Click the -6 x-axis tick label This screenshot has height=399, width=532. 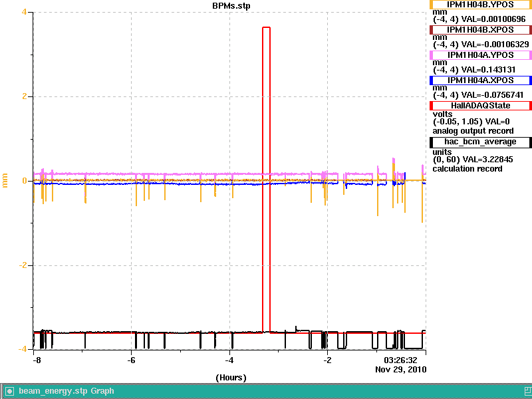coord(131,360)
